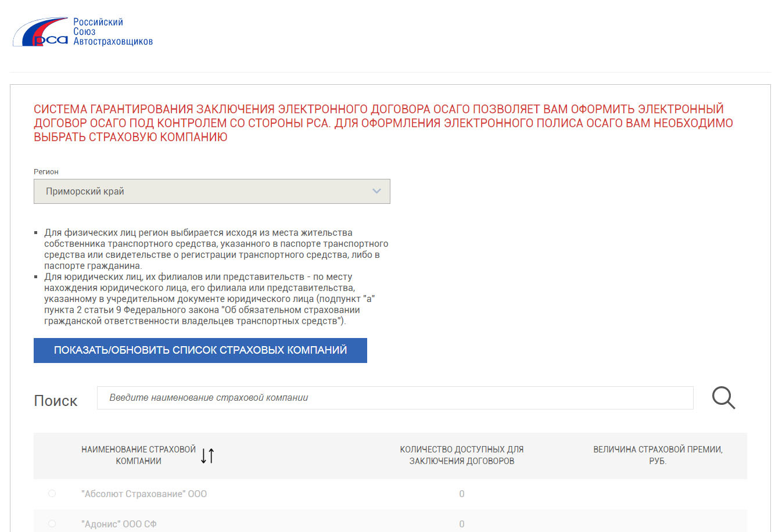Click the chevron arrow in the region dropdown
The width and height of the screenshot is (775, 532).
376,191
